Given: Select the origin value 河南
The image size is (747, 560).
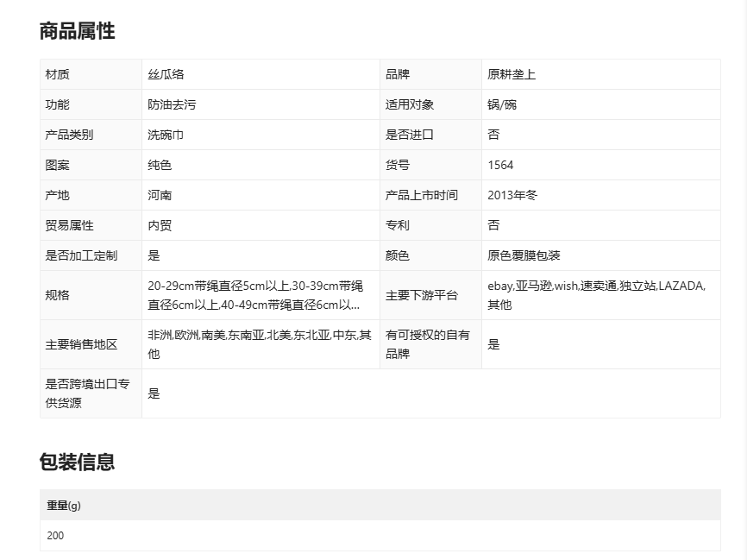Looking at the screenshot, I should [160, 195].
